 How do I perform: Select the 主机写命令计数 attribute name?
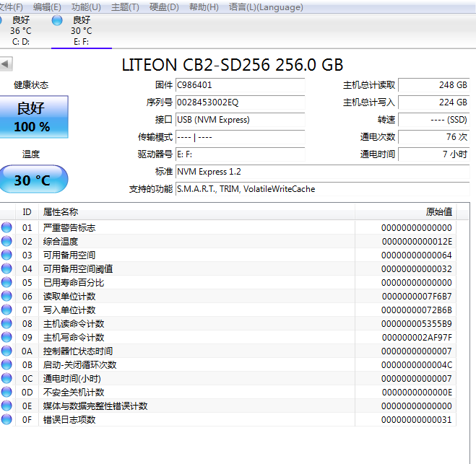click(x=74, y=337)
